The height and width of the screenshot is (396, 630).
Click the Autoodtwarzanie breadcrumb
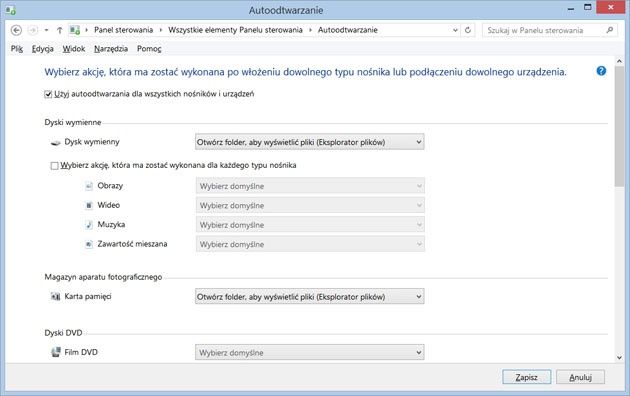[348, 30]
